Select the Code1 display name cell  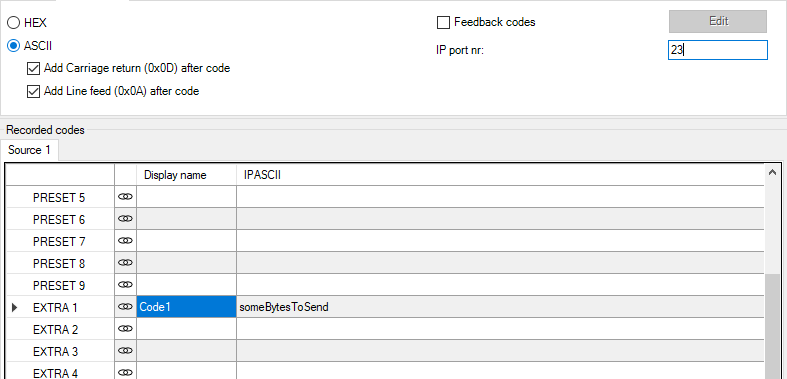pos(186,307)
